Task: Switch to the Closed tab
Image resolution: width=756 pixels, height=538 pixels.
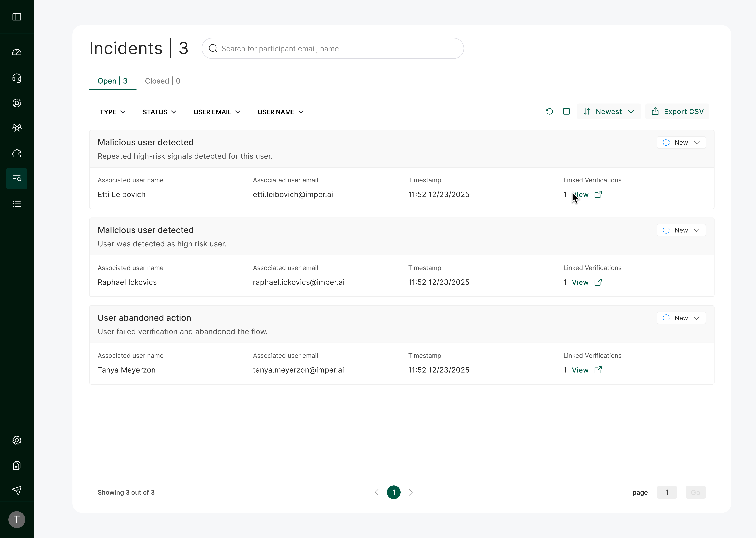Action: click(x=162, y=81)
